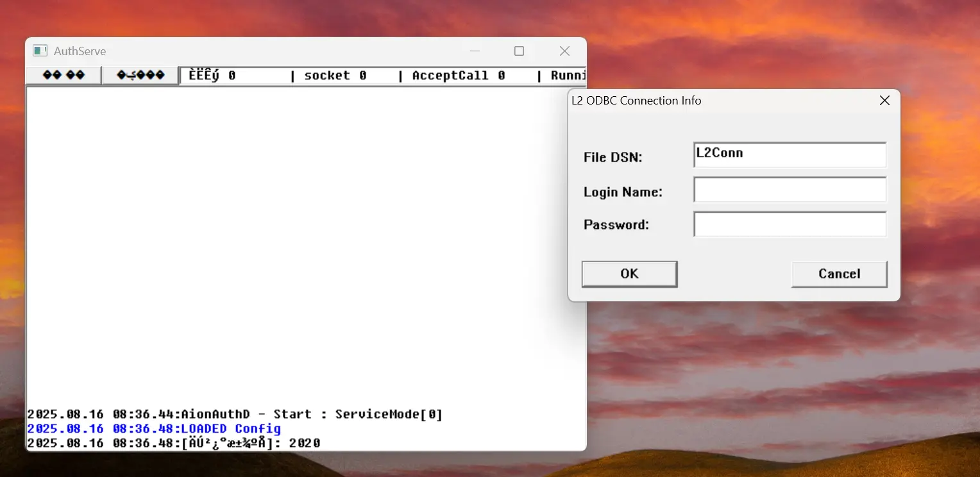Image resolution: width=980 pixels, height=477 pixels.
Task: Focus the Password text field
Action: 790,224
